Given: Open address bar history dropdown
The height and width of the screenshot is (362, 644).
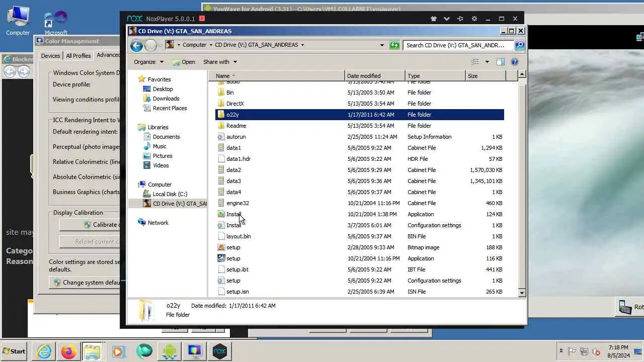Looking at the screenshot, I should 382,45.
